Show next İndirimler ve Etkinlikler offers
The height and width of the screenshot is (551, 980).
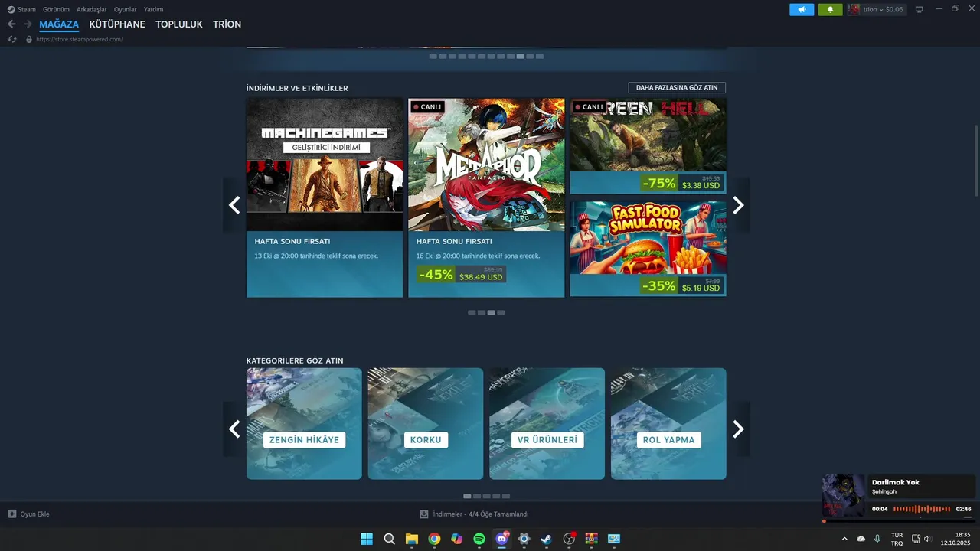tap(738, 205)
